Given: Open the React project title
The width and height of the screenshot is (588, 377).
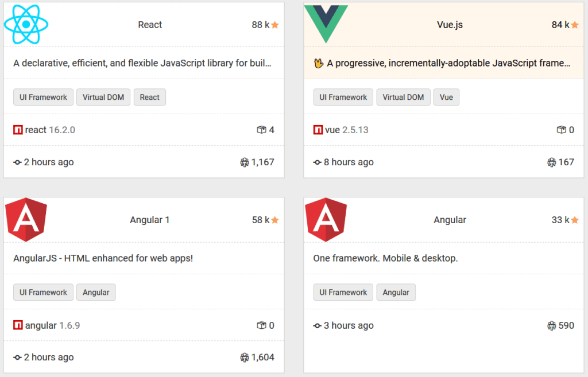Looking at the screenshot, I should [150, 25].
